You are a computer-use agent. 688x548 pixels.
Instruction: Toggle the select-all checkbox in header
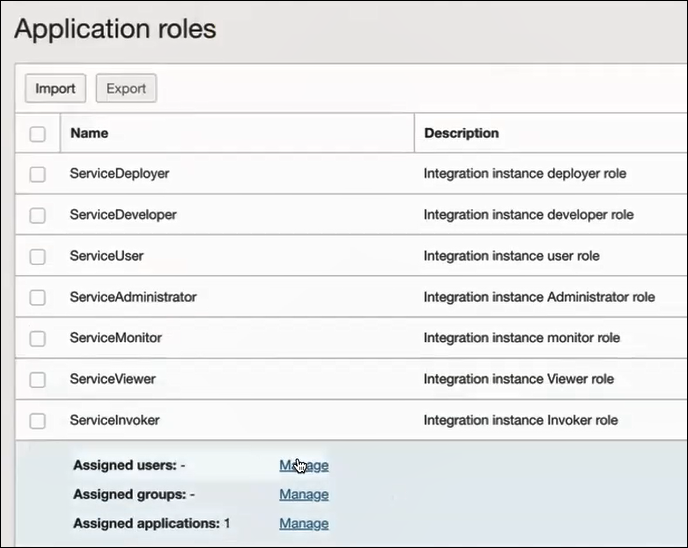[x=37, y=133]
